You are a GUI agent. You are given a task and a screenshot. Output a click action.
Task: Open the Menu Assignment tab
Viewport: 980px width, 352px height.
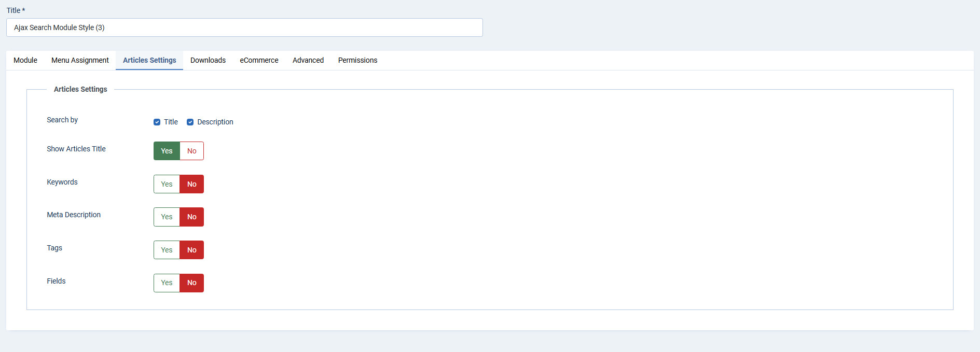(80, 60)
